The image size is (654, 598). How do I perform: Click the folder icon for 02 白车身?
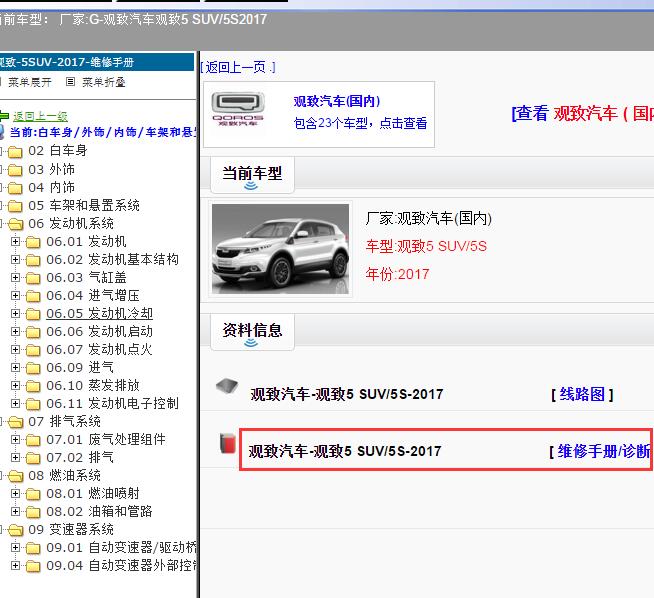click(x=15, y=151)
